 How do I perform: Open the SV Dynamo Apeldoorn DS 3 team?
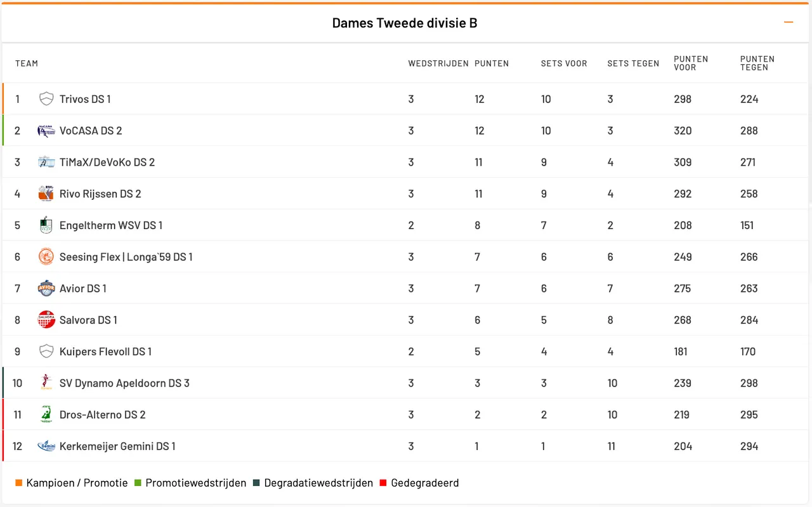coord(124,383)
